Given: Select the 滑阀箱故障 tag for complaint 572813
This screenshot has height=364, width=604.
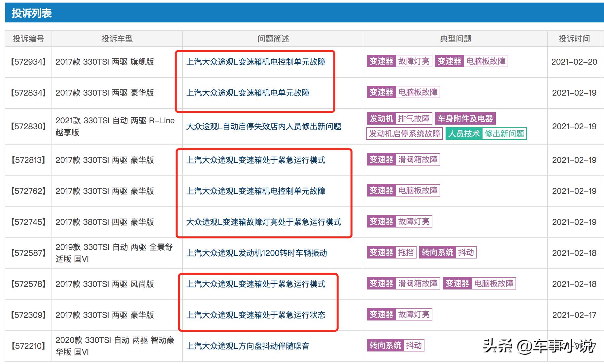Looking at the screenshot, I should (418, 160).
